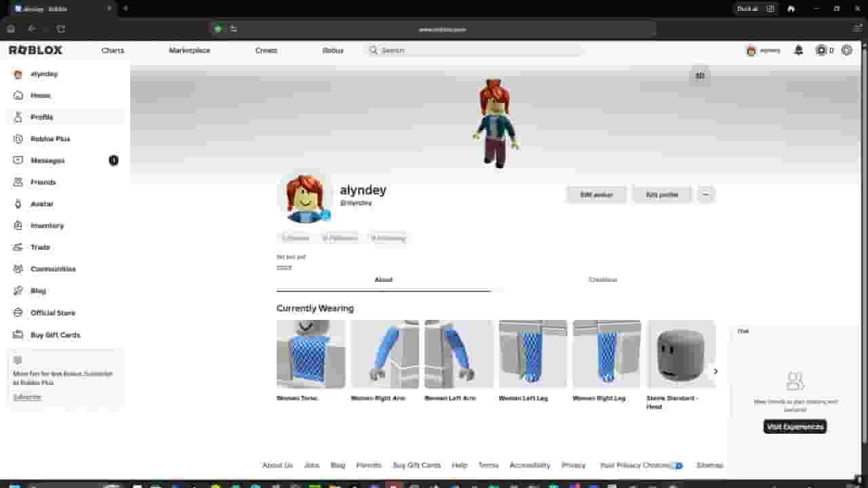Switch to the Creations tab
Image resolution: width=868 pixels, height=488 pixels.
pyautogui.click(x=603, y=280)
